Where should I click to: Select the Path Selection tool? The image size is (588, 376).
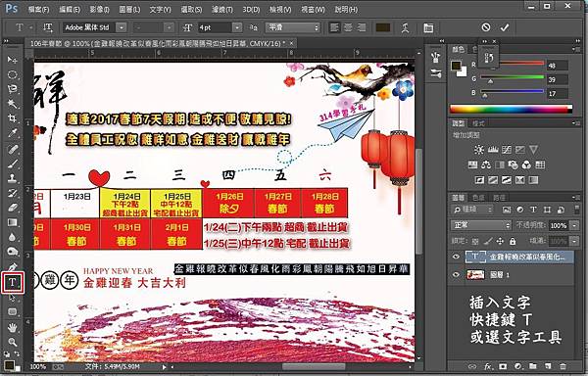(13, 298)
